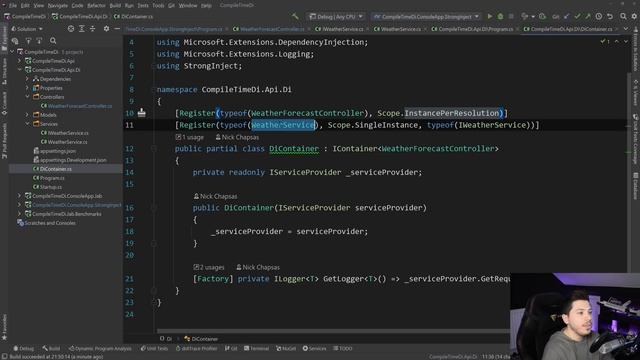Open the Unit Tests tool window
Viewport: 640px width, 360px height.
pyautogui.click(x=154, y=348)
